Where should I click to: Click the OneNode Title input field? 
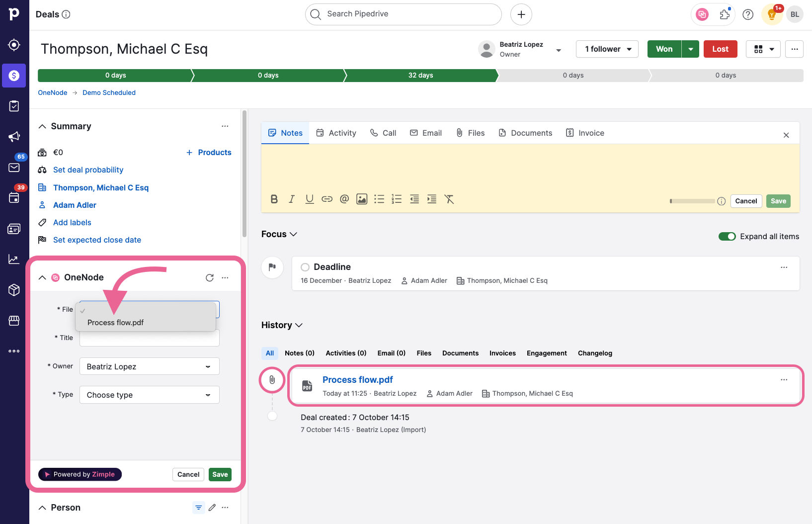150,338
